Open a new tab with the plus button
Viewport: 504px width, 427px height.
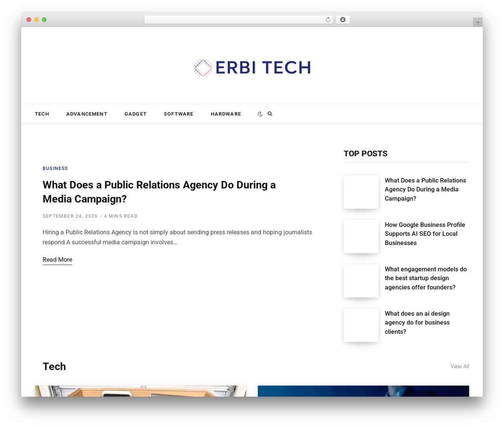coord(478,22)
